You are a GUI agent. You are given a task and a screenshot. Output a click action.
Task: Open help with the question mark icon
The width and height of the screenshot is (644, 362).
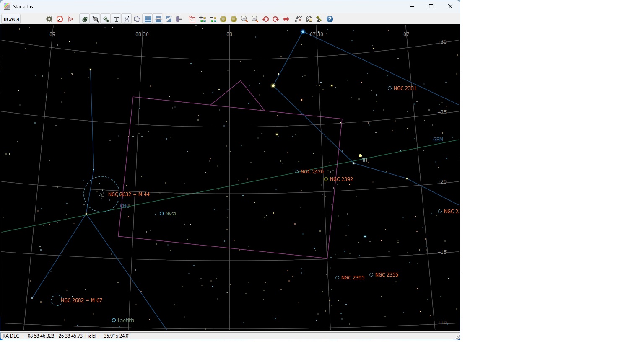[x=330, y=19]
